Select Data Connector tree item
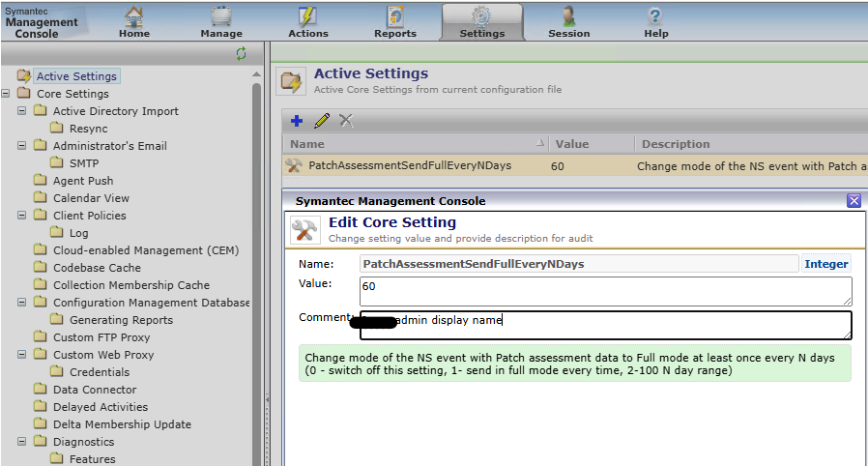The width and height of the screenshot is (868, 466). tap(95, 390)
